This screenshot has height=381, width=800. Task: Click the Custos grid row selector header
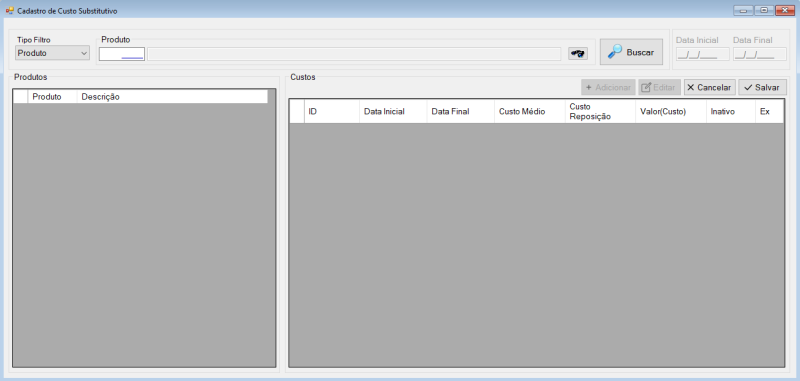click(297, 111)
